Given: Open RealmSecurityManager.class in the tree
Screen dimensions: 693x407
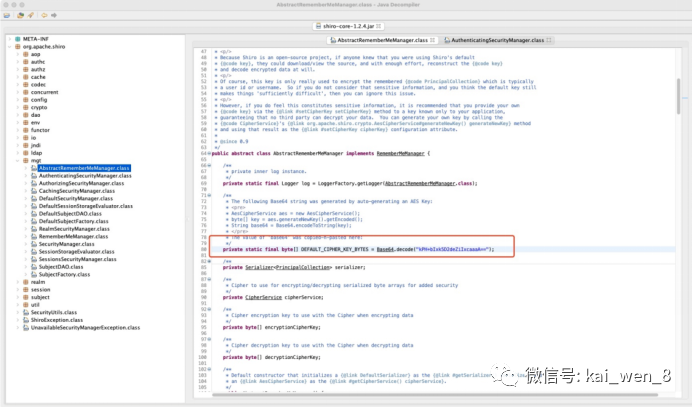Looking at the screenshot, I should (74, 229).
